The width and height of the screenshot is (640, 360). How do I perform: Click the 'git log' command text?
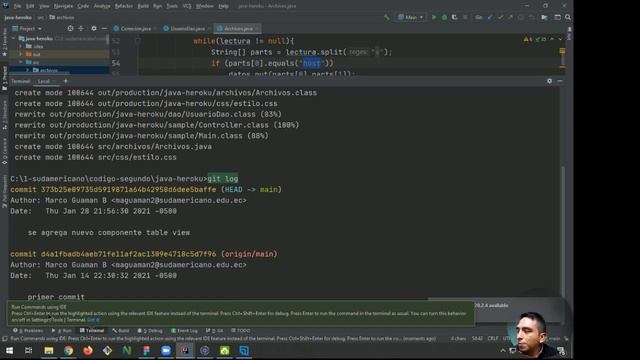pos(223,179)
